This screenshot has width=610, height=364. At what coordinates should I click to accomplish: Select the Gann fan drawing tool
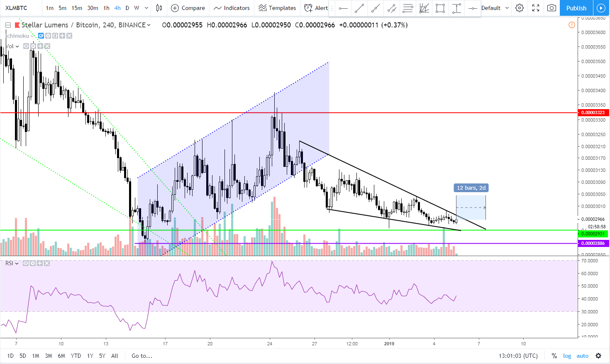pos(424,8)
